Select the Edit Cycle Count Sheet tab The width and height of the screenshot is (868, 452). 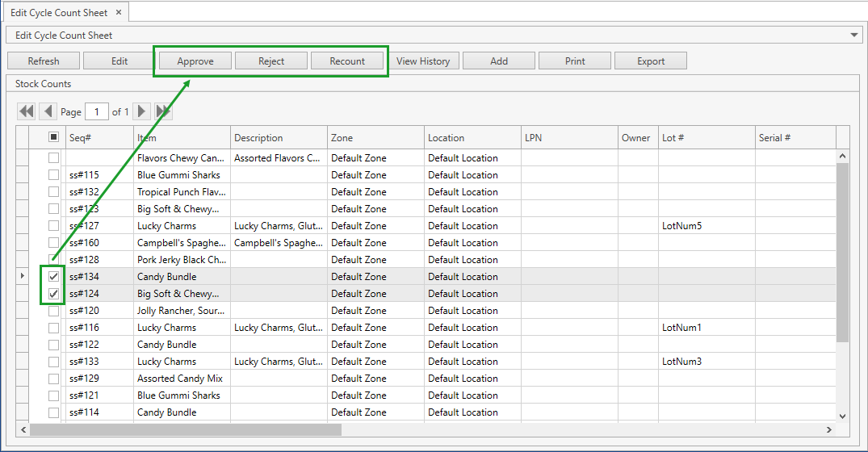(x=58, y=13)
